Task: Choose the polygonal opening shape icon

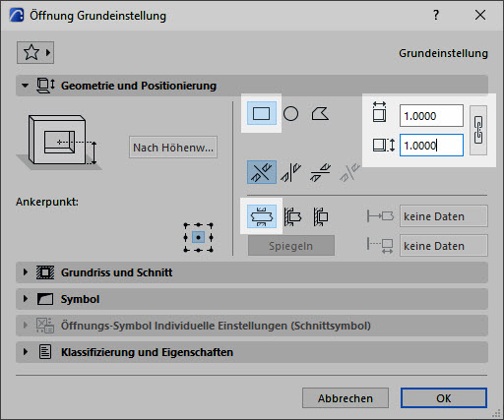Action: point(320,114)
